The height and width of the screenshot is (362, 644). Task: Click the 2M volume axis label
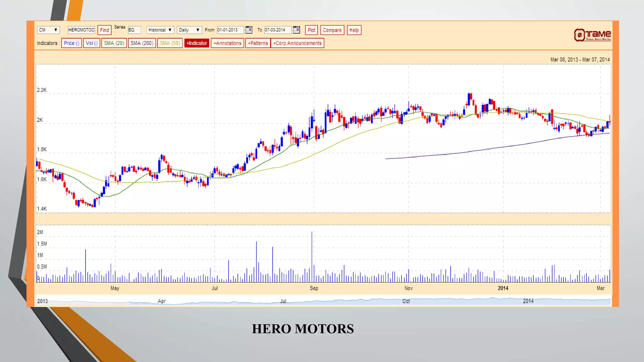point(40,232)
